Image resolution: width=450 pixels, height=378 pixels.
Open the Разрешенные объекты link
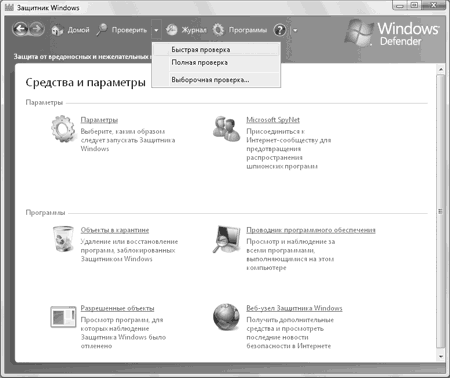117,308
